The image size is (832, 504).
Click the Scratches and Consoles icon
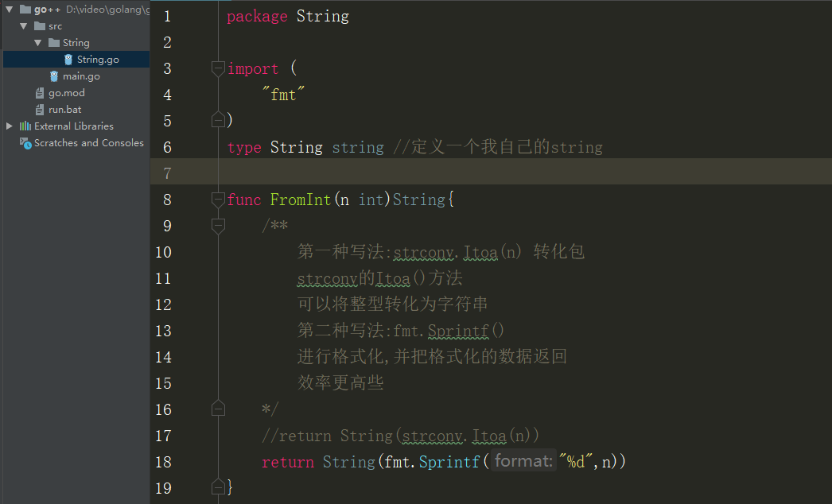pos(25,143)
